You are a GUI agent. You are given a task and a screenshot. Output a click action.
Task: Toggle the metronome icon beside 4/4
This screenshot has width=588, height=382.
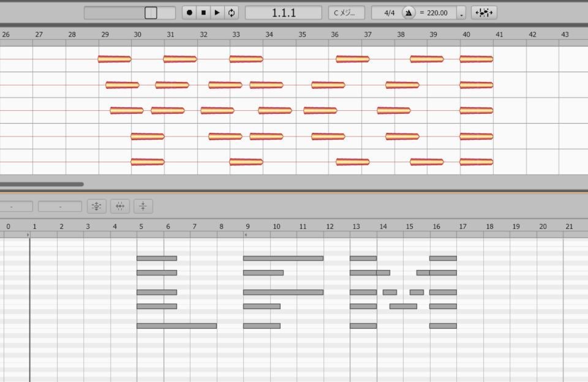(409, 13)
